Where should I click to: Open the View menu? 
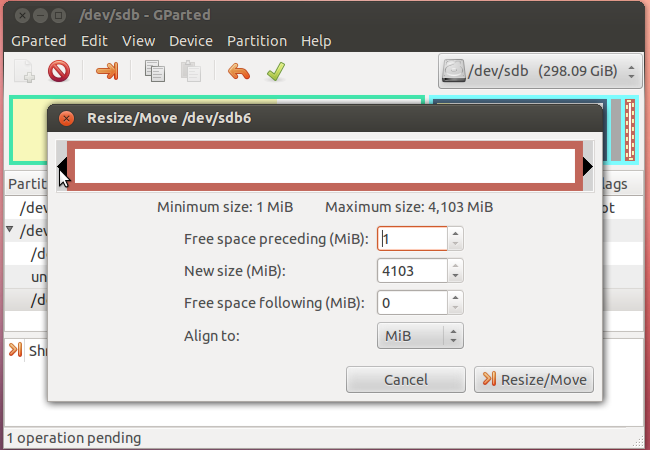pos(138,41)
